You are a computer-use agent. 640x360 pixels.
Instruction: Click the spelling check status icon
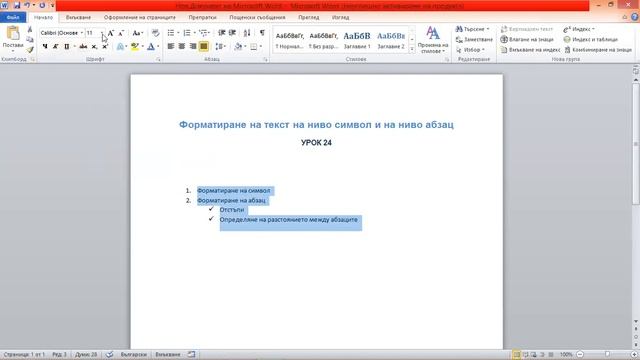(109, 354)
